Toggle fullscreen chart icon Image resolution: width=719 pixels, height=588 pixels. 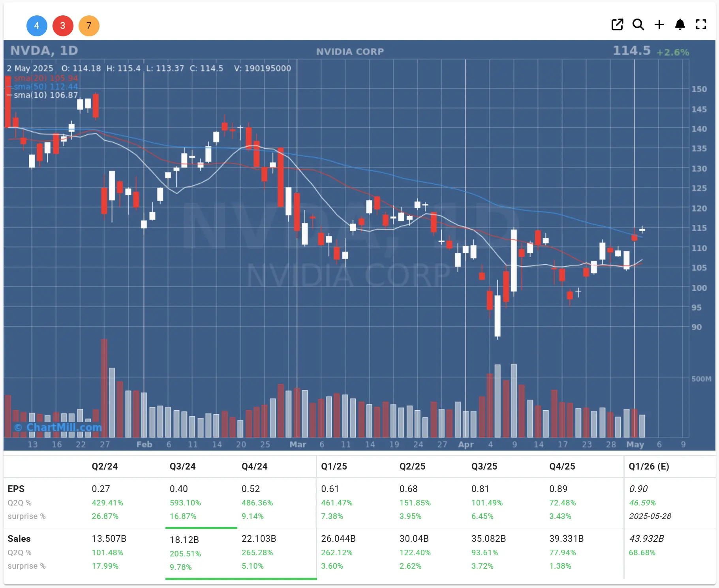pyautogui.click(x=701, y=24)
